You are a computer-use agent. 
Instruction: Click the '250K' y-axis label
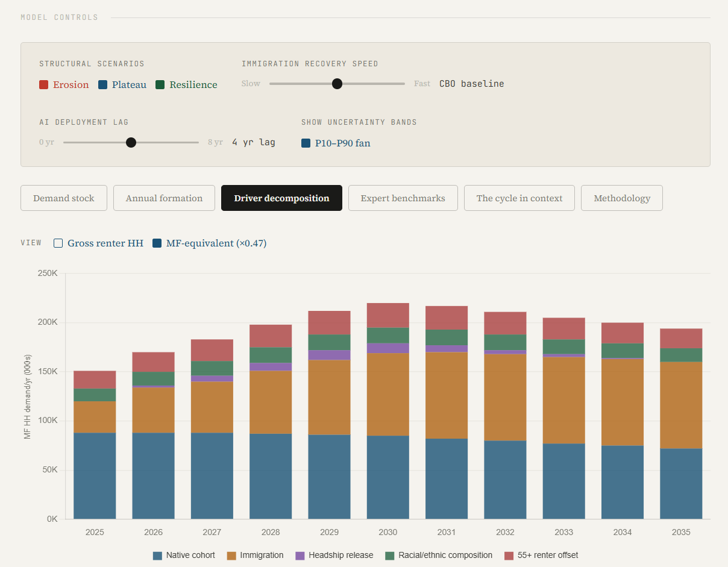click(48, 273)
